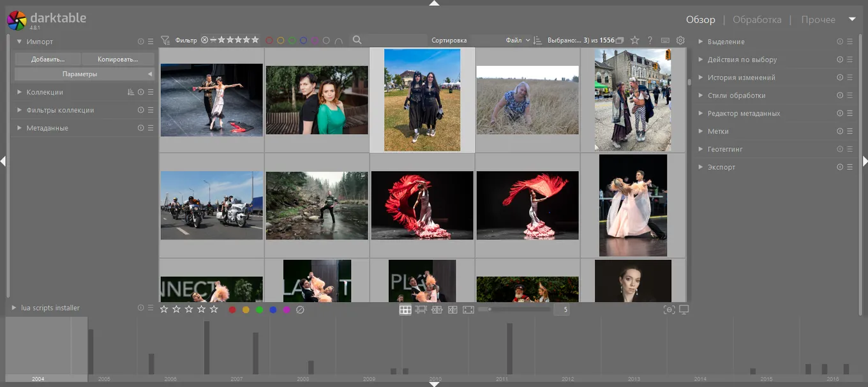The width and height of the screenshot is (868, 387).
Task: Switch to the Обработка view
Action: [x=756, y=20]
